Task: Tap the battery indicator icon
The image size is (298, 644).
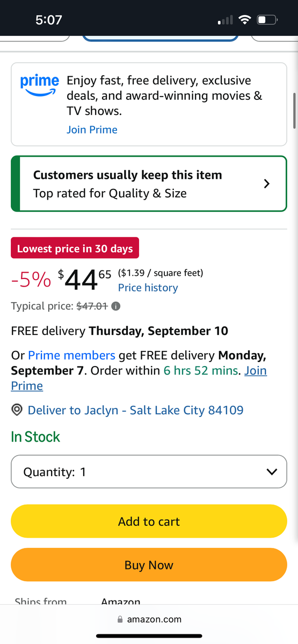Action: pyautogui.click(x=267, y=20)
